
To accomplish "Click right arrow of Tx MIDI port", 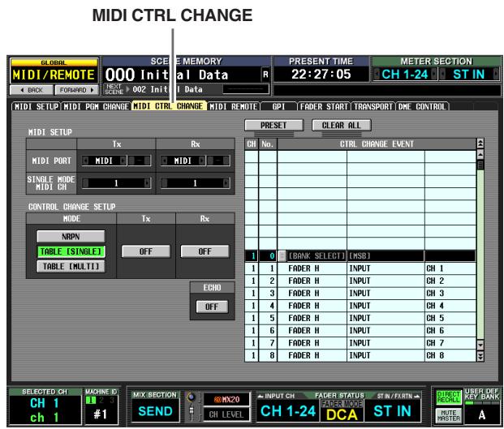I will (x=123, y=161).
